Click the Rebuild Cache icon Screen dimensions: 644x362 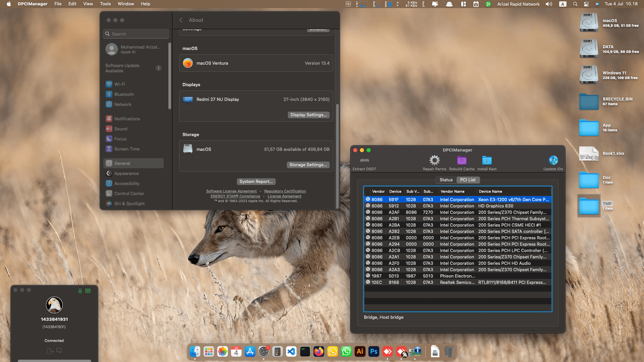click(462, 160)
